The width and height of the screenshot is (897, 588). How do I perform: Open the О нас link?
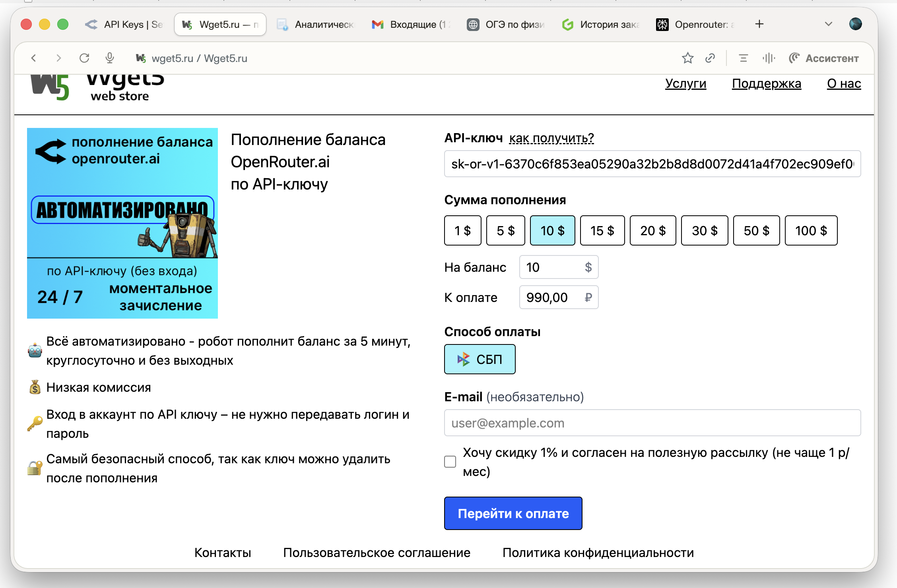844,83
